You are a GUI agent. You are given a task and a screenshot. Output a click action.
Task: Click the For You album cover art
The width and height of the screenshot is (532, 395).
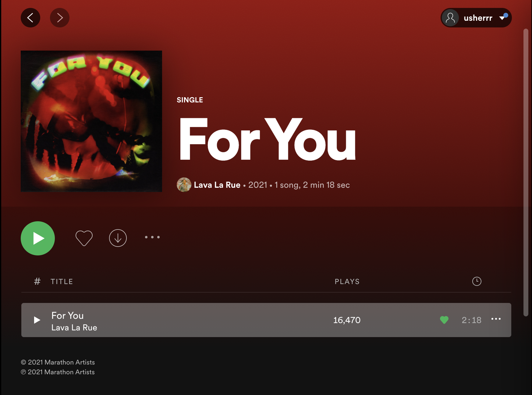[x=91, y=121]
